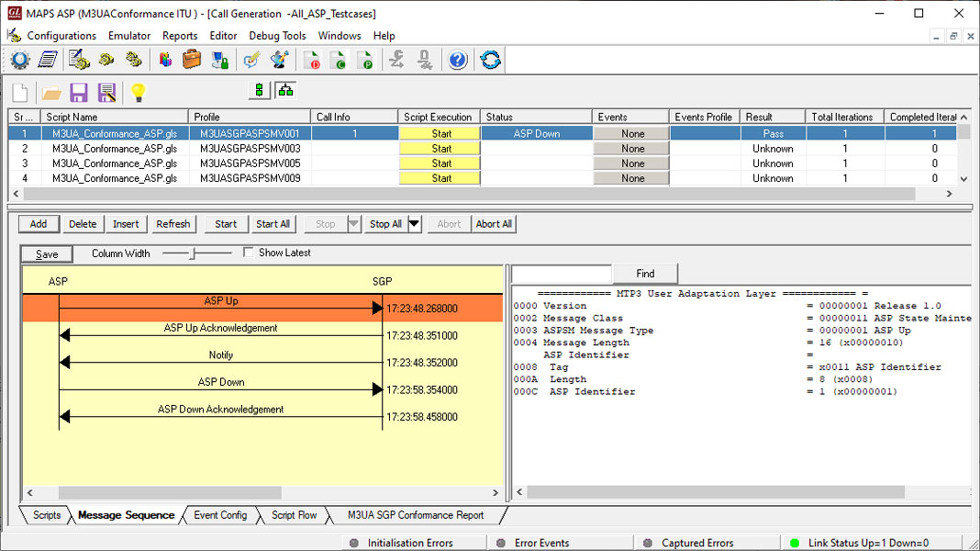Click the grey link arrow toolbar icon

[397, 60]
